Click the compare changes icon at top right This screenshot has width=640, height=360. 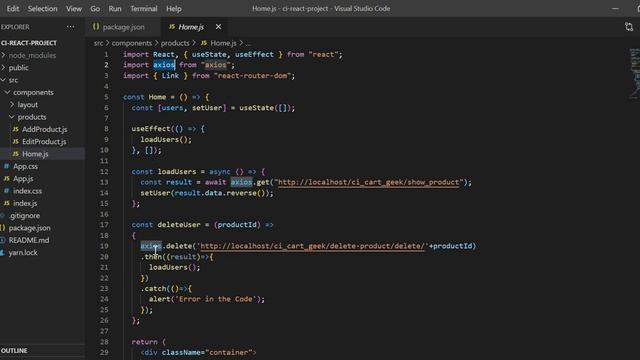629,27
